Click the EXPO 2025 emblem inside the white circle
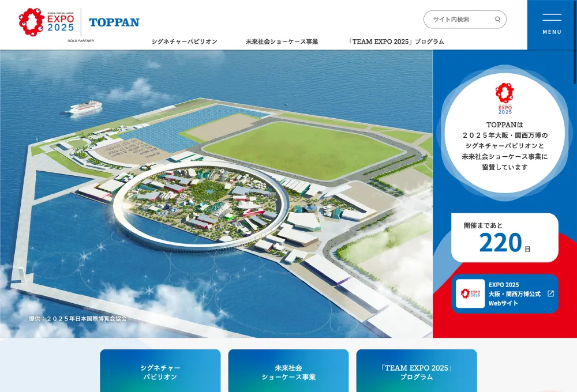Image resolution: width=577 pixels, height=392 pixels. point(504,98)
